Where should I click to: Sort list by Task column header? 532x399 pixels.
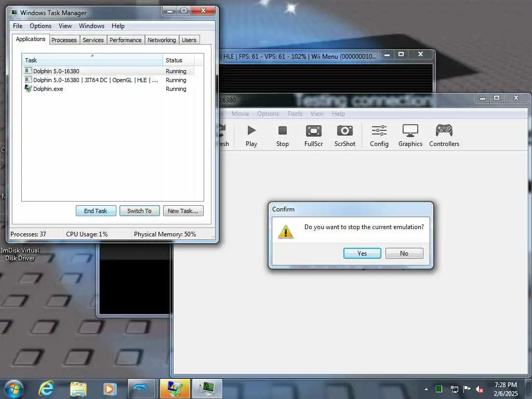(92, 60)
